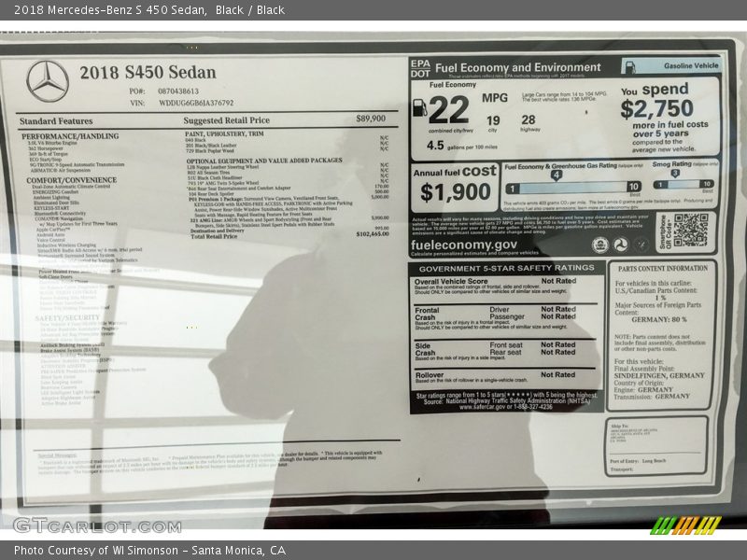Select the '2018 S450 Sedan' sticker heading

[148, 73]
